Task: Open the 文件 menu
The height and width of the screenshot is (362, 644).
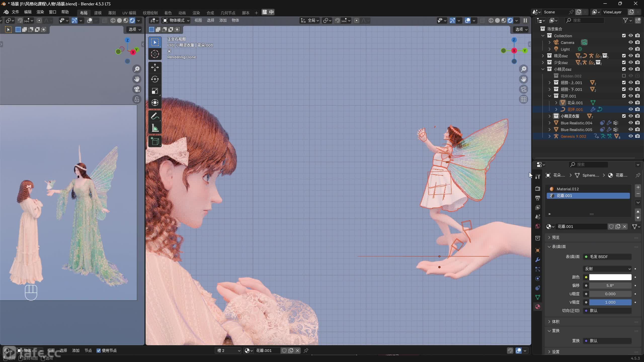Action: point(15,12)
